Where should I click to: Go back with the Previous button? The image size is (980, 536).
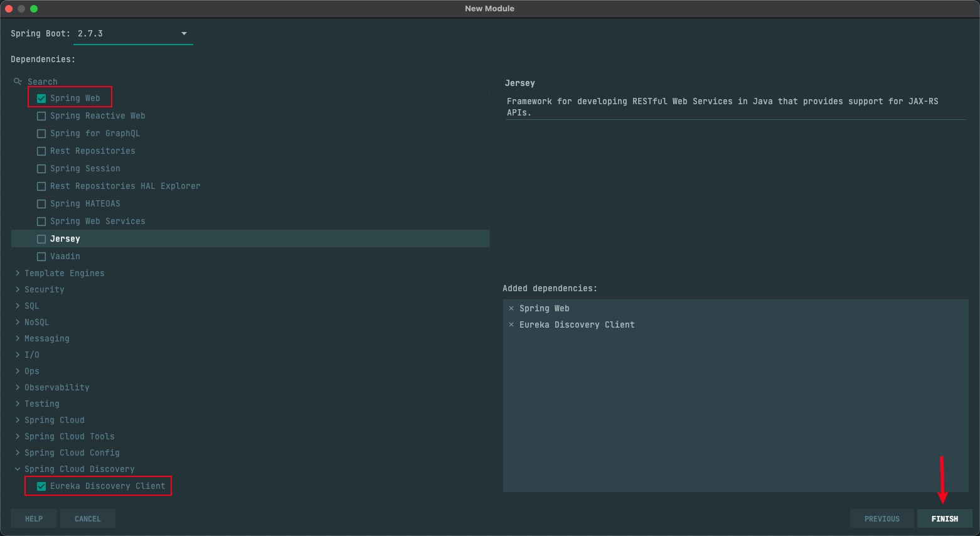point(881,519)
